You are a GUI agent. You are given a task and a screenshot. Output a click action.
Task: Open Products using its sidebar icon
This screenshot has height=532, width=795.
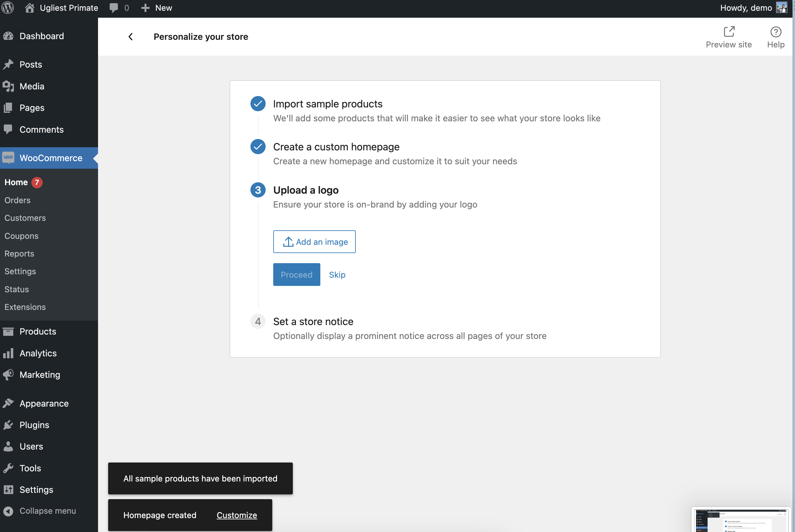(x=9, y=331)
